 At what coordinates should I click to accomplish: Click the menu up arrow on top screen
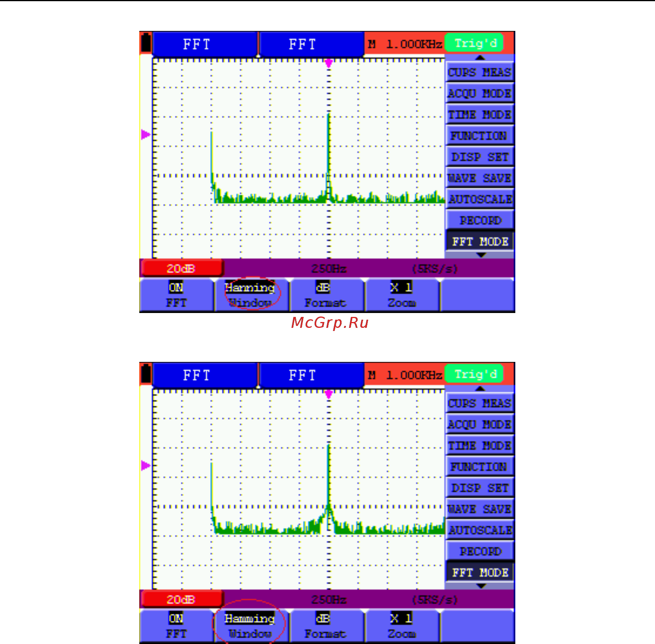(480, 58)
